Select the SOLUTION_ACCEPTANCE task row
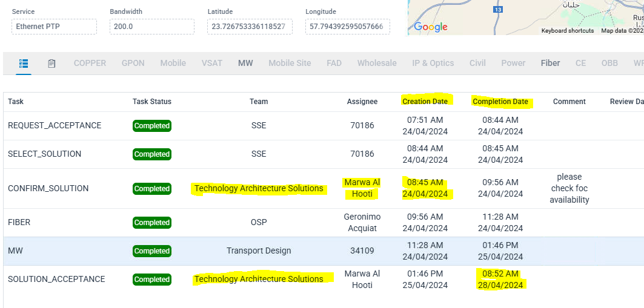Viewport: 644px width, 308px height. click(x=56, y=279)
